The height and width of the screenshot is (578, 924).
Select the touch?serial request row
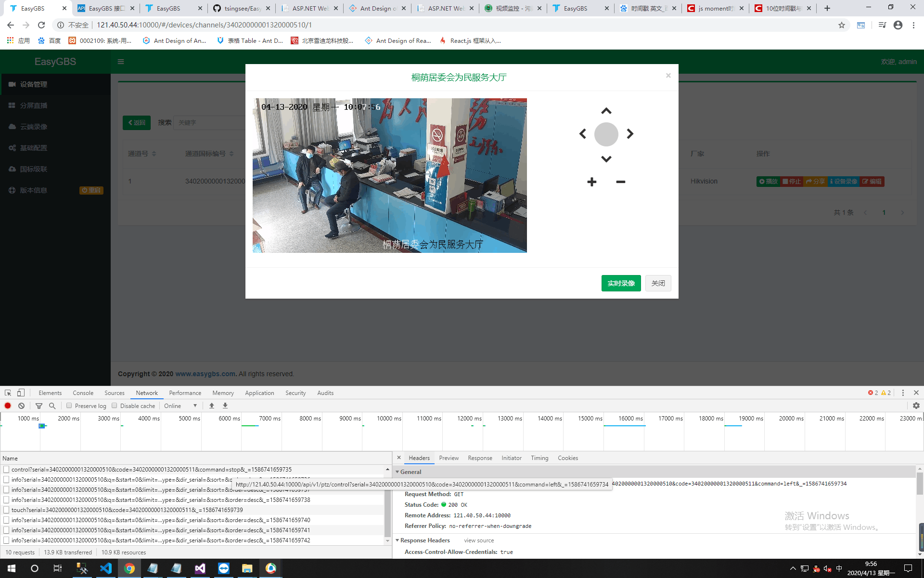[x=127, y=510]
